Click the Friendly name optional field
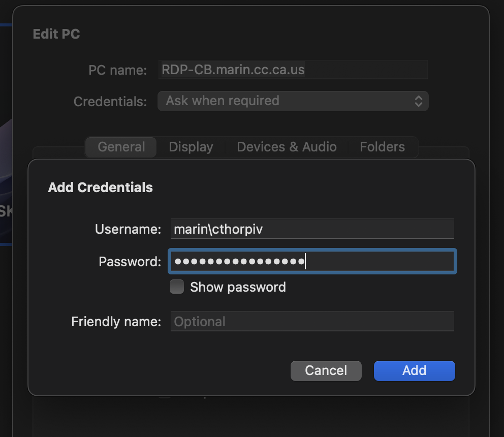The width and height of the screenshot is (504, 437). (312, 322)
